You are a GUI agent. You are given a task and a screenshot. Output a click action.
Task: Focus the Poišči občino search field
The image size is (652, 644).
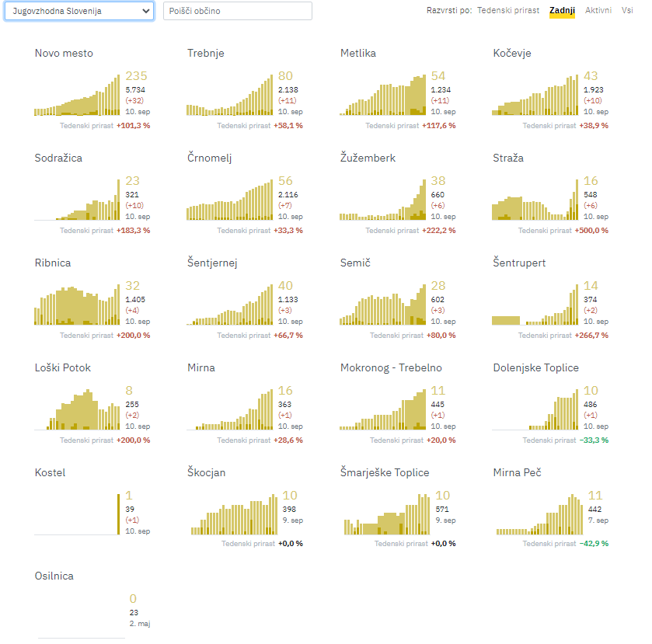[238, 11]
